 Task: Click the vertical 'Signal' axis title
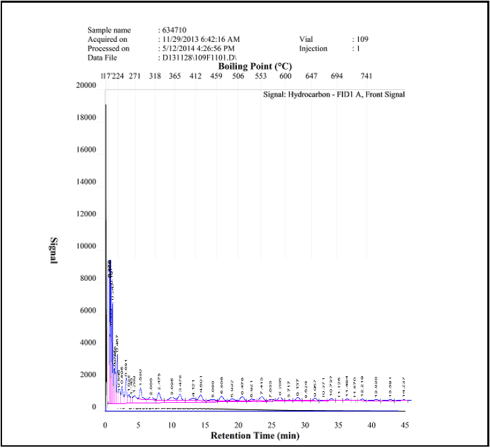click(x=53, y=250)
